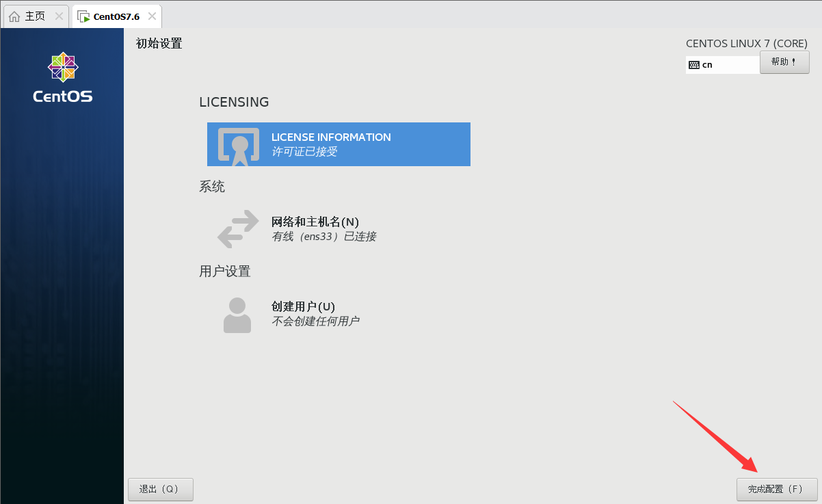Click the 许可证已接受 status text
The image size is (822, 504).
tap(304, 152)
